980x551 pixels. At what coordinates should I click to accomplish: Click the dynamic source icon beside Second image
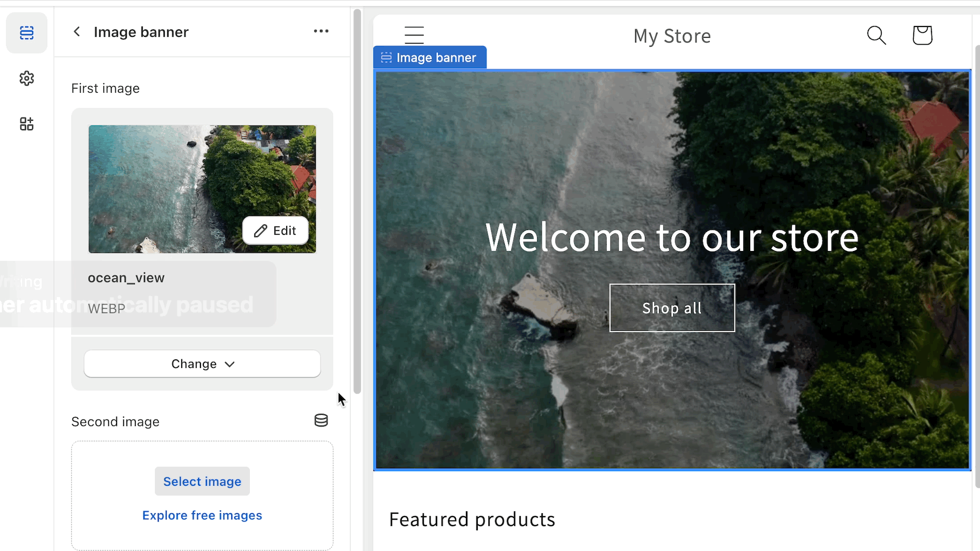click(x=321, y=420)
